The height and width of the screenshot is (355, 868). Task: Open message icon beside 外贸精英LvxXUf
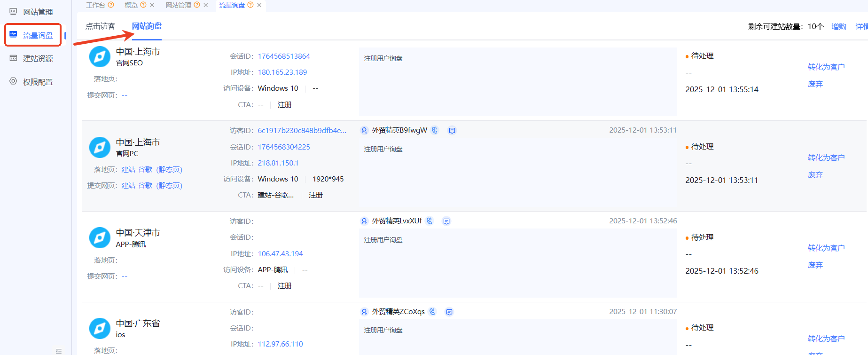point(446,221)
